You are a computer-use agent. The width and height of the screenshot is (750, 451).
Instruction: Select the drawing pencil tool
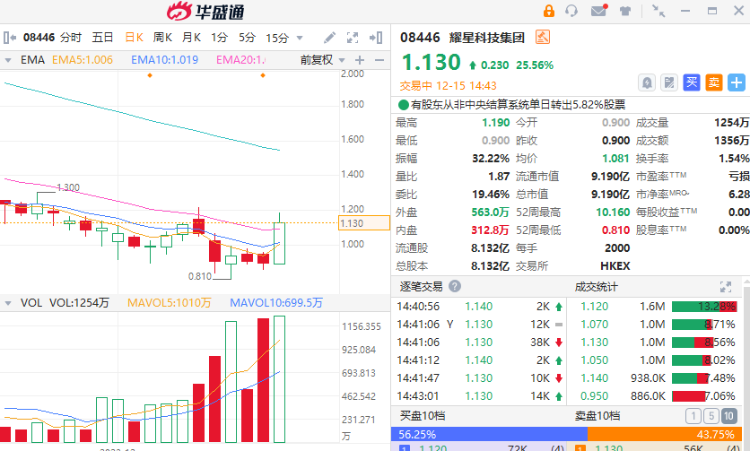point(330,37)
